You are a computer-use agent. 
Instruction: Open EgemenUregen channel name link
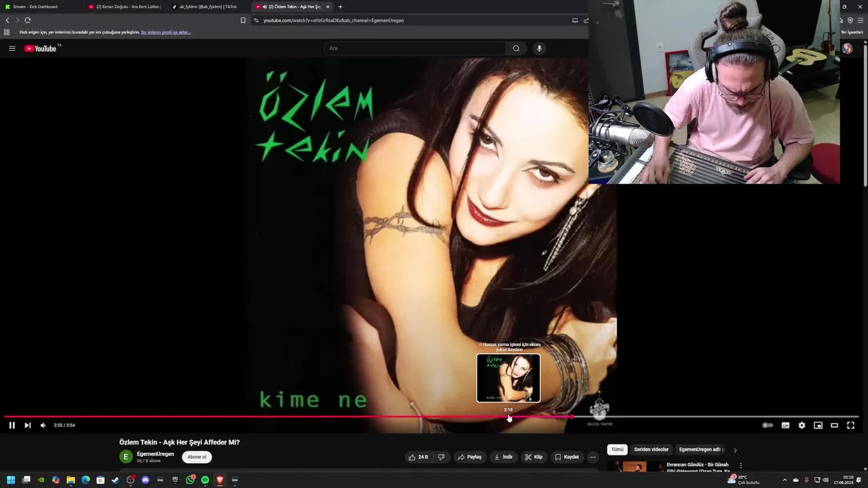pos(155,454)
